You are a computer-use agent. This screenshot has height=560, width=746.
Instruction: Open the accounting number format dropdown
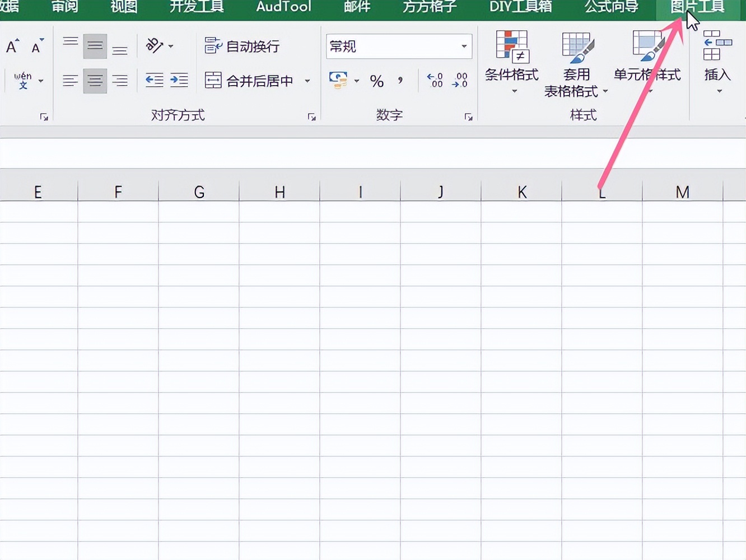[x=357, y=81]
